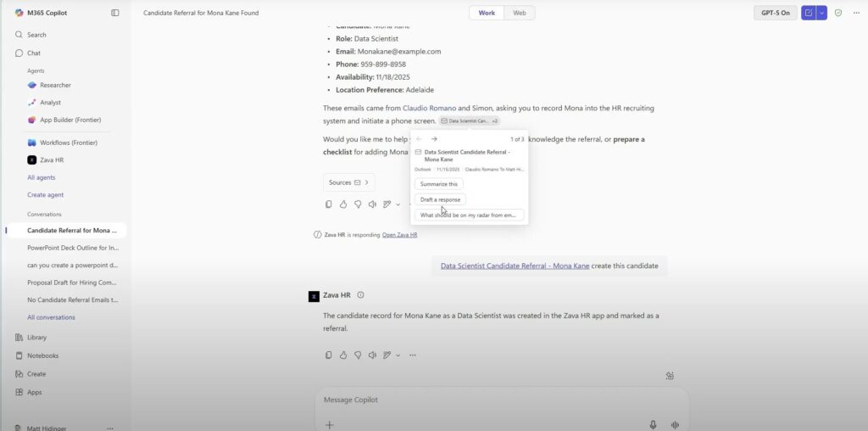Screen dimensions: 868x431
Task: Click the Open Zava HR link
Action: [x=399, y=235]
